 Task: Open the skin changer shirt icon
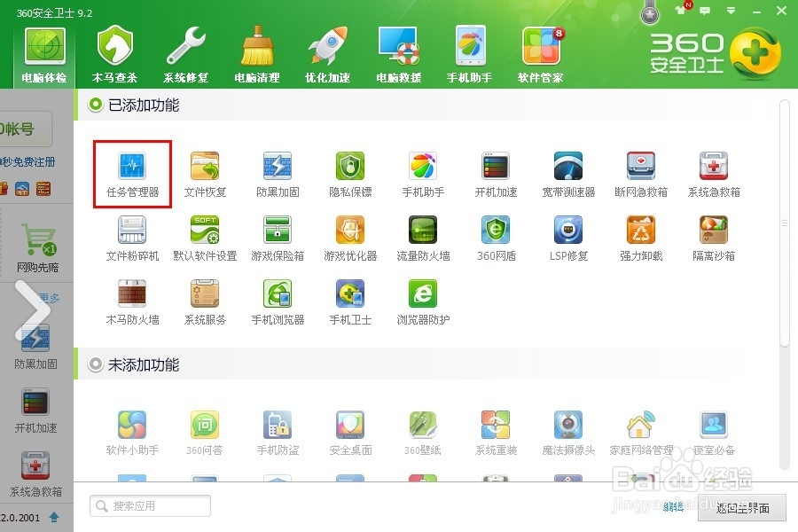681,10
